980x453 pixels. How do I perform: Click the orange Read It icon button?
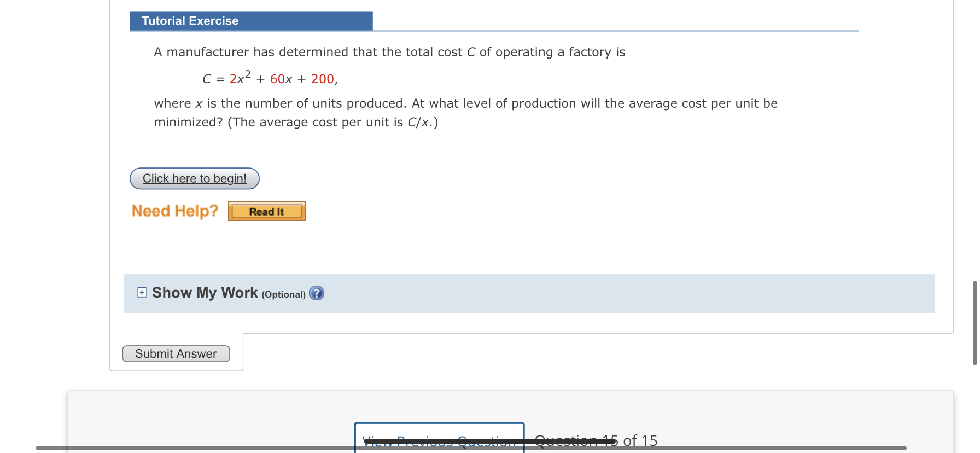pos(266,211)
